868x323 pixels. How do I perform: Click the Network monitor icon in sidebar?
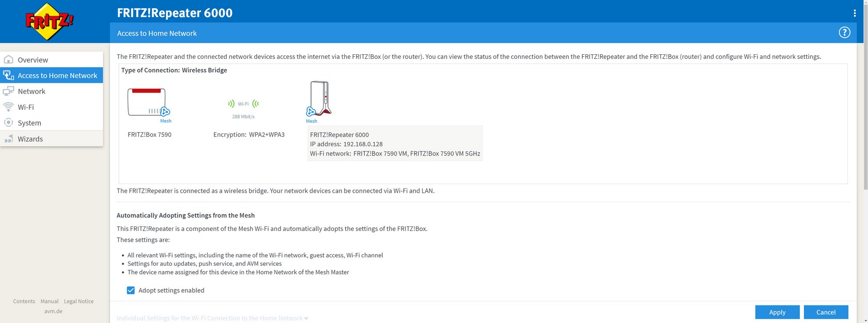[x=8, y=91]
